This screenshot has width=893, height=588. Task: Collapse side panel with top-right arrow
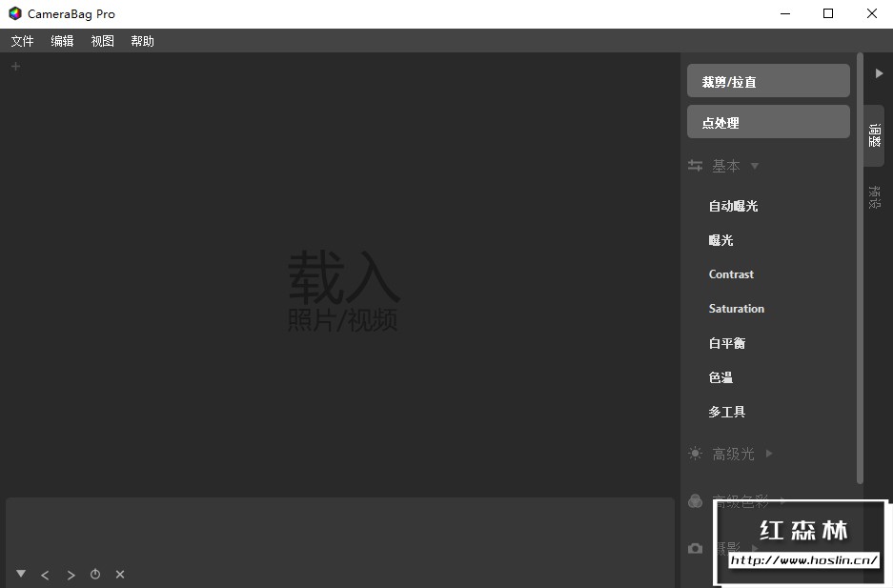(879, 73)
